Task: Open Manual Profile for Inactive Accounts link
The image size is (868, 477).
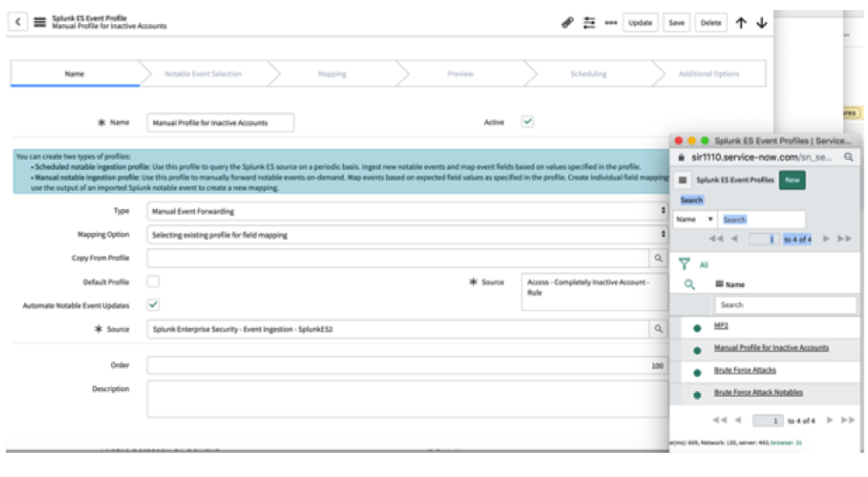Action: point(771,347)
